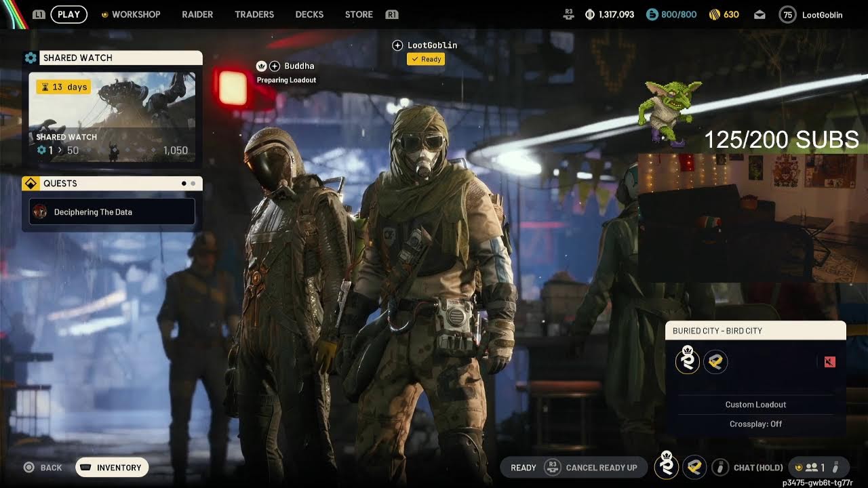The height and width of the screenshot is (488, 868).
Task: Click the party members icon
Action: pyautogui.click(x=812, y=468)
